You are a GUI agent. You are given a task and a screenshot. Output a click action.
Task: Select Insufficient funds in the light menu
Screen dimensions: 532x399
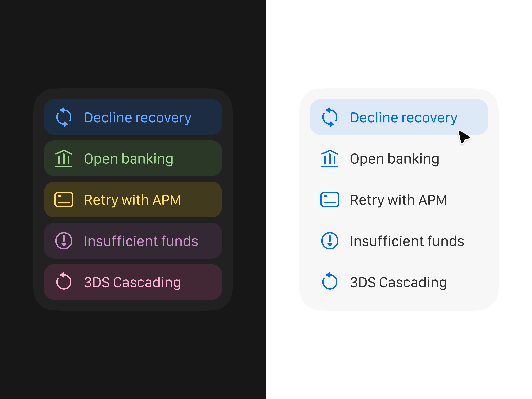399,241
